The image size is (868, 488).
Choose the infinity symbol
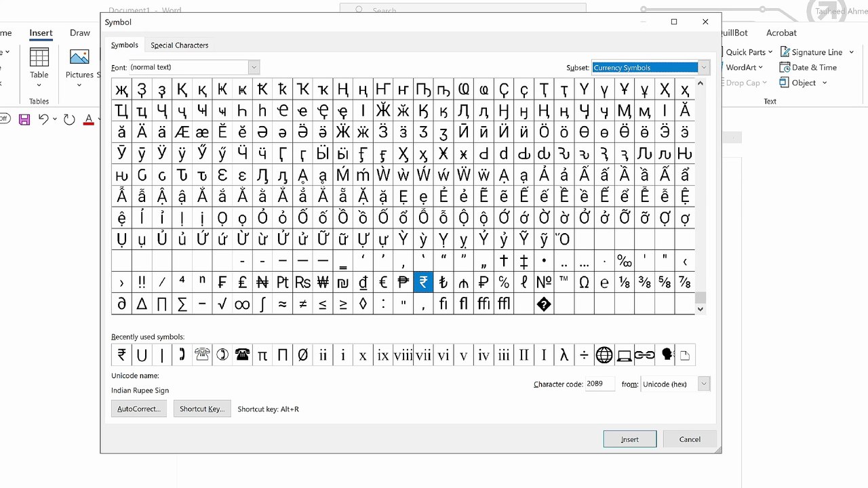pos(242,304)
